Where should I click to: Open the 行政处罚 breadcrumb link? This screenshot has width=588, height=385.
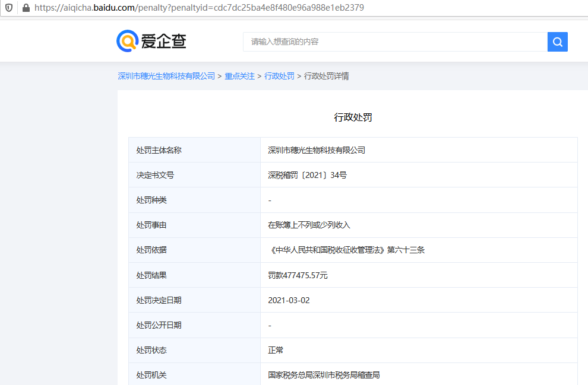coord(279,76)
